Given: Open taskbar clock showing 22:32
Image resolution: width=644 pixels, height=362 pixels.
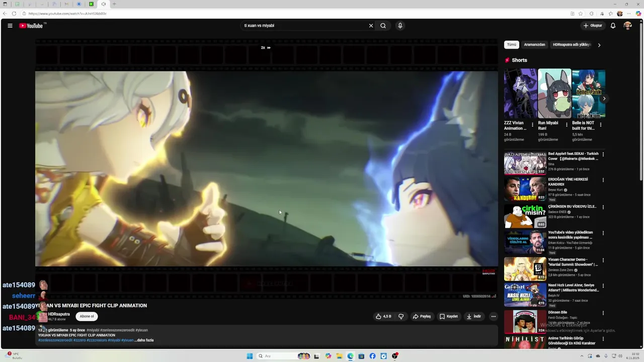Looking at the screenshot, I should (x=632, y=356).
